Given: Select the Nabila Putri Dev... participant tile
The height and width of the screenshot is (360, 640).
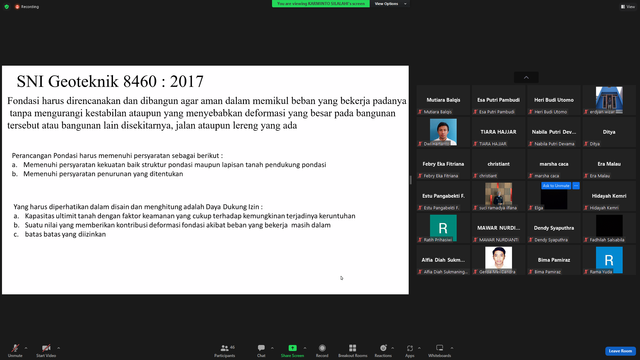Looking at the screenshot, I should [554, 132].
